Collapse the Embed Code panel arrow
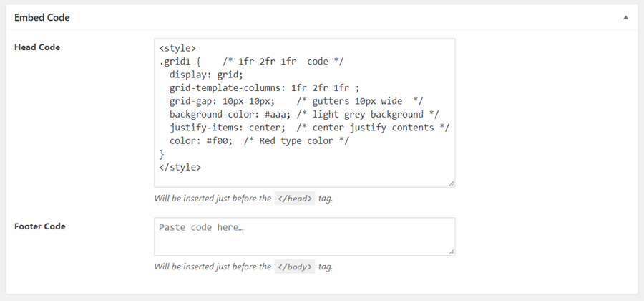Viewport: 644px width, 301px height. coord(625,18)
